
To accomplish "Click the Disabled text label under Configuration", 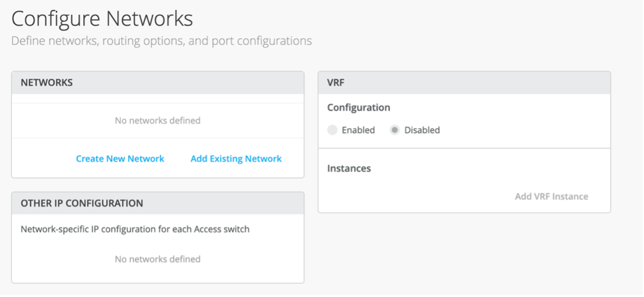I will (422, 130).
